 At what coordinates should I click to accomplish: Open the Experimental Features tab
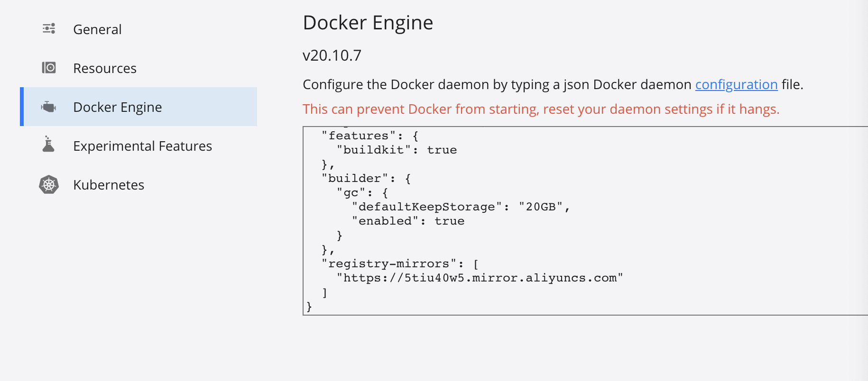[139, 146]
